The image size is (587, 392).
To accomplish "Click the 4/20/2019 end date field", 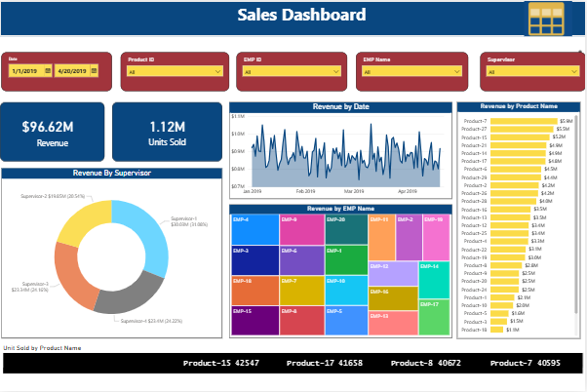I will point(76,71).
